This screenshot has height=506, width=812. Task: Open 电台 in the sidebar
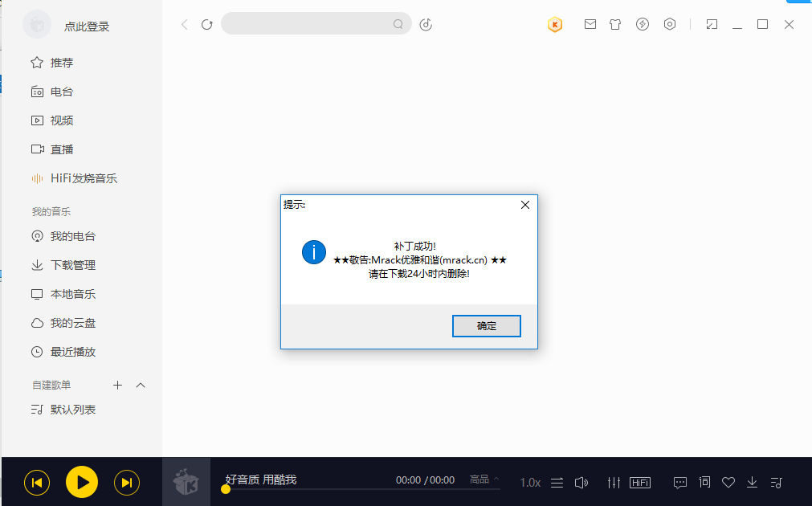(x=51, y=92)
